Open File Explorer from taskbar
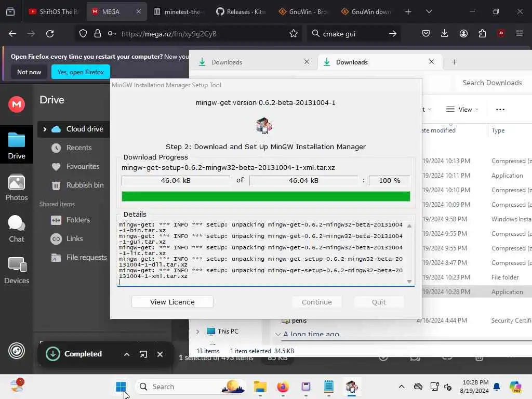This screenshot has height=399, width=532. click(260, 387)
